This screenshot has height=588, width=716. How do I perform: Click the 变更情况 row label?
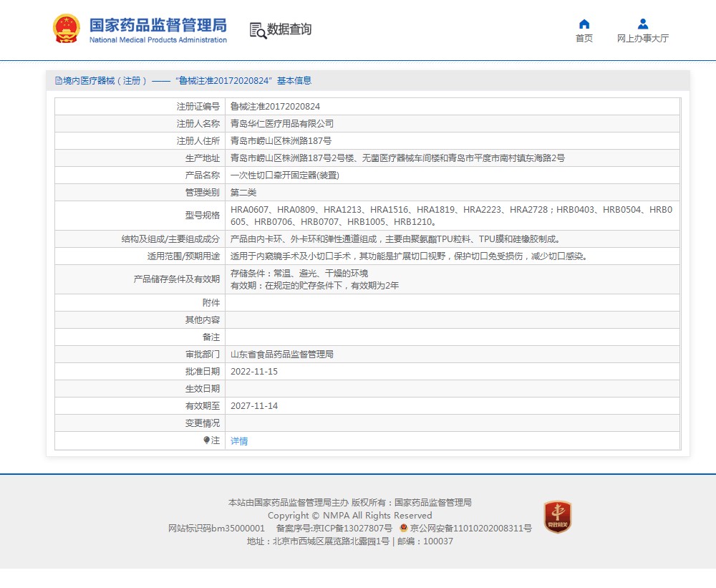(203, 423)
